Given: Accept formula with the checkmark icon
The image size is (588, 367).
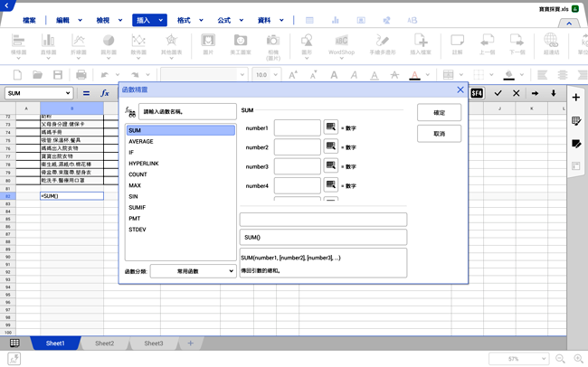Looking at the screenshot, I should [x=498, y=93].
